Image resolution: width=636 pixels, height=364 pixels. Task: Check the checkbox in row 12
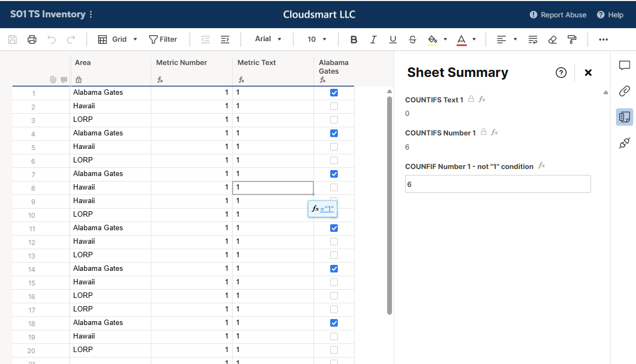click(x=334, y=242)
